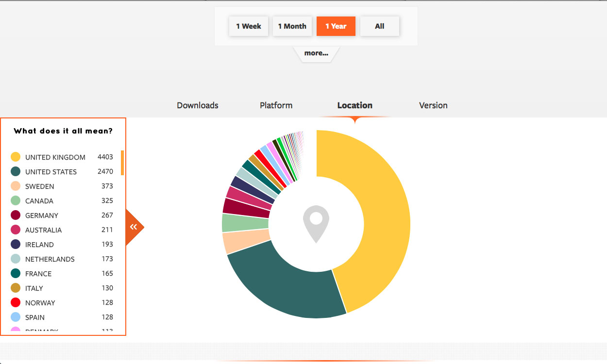Viewport: 607px width, 364px height.
Task: Select the 1 Week time range
Action: (249, 26)
